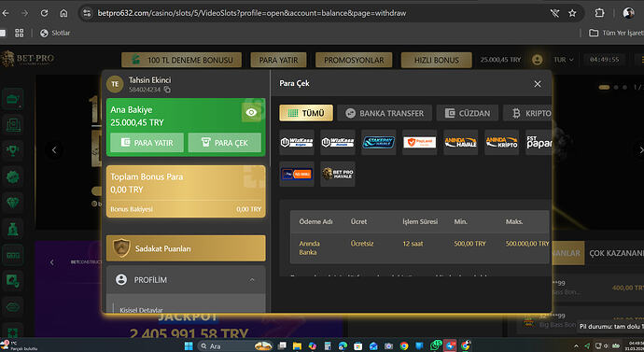Choose PayLand payment option
644x352 pixels.
420,142
